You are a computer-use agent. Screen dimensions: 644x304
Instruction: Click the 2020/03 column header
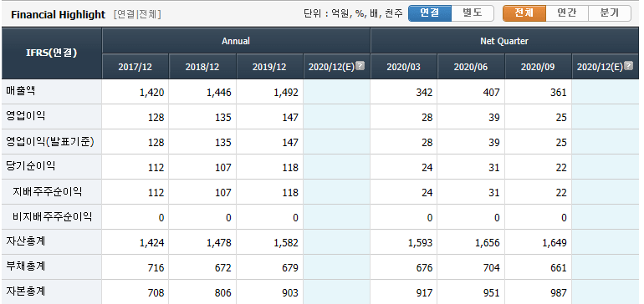(404, 67)
